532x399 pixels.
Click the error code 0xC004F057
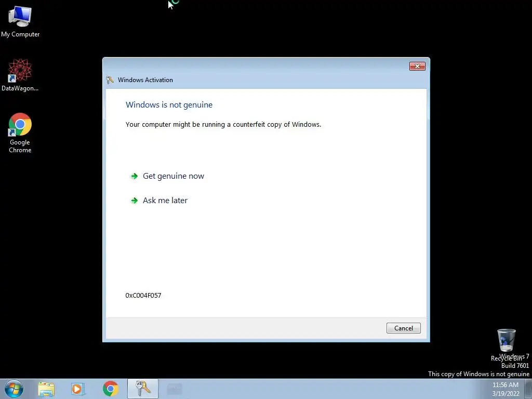coord(143,296)
